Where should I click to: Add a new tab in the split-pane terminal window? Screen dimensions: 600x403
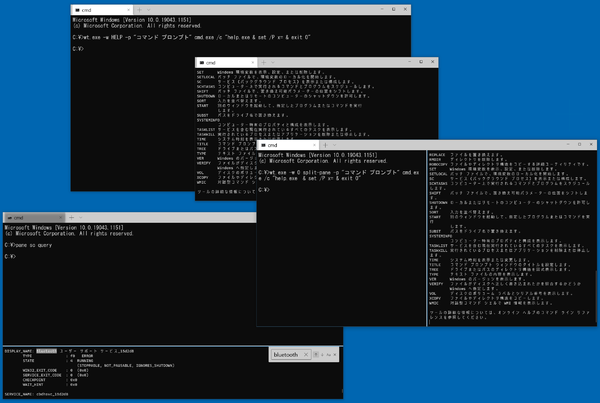point(325,145)
